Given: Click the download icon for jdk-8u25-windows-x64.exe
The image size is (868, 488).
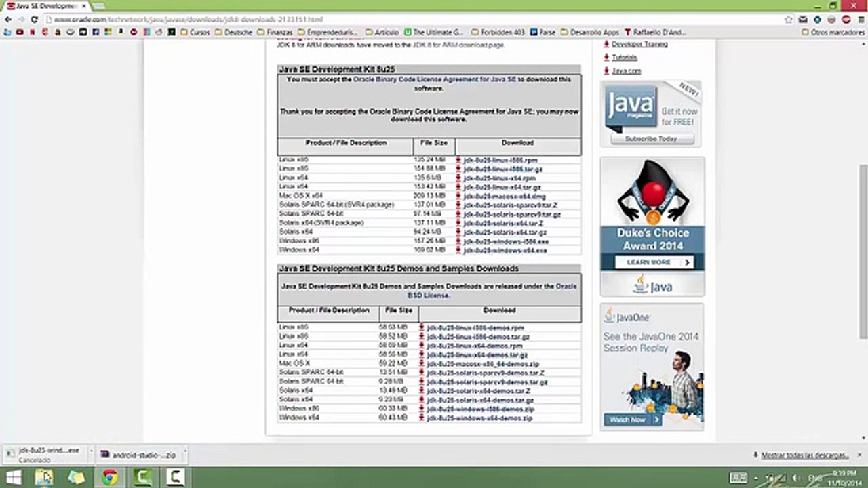Looking at the screenshot, I should pos(458,250).
